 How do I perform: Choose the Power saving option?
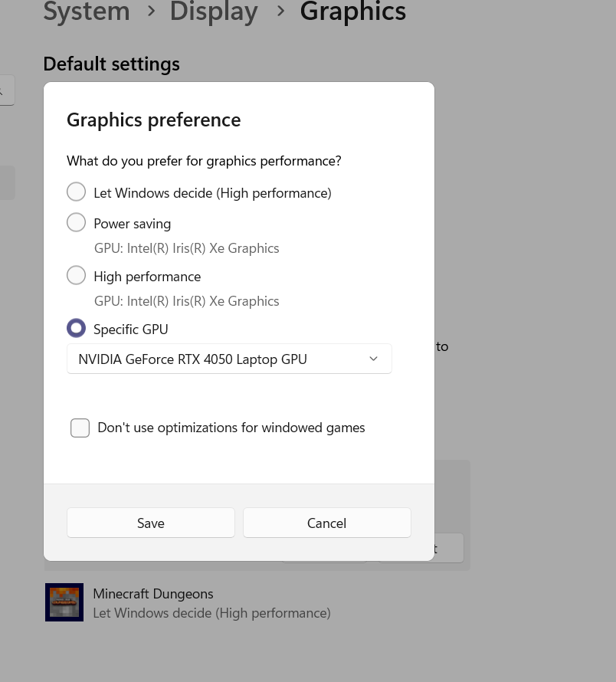pyautogui.click(x=76, y=223)
